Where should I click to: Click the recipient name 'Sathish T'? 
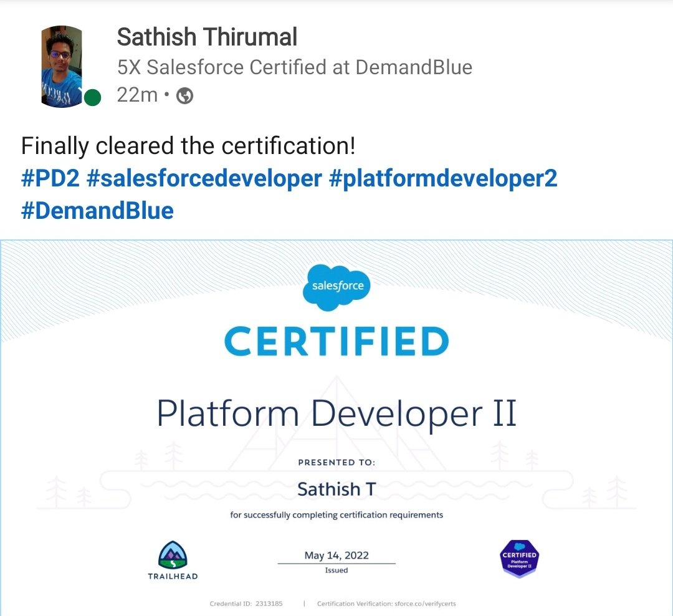pyautogui.click(x=336, y=489)
